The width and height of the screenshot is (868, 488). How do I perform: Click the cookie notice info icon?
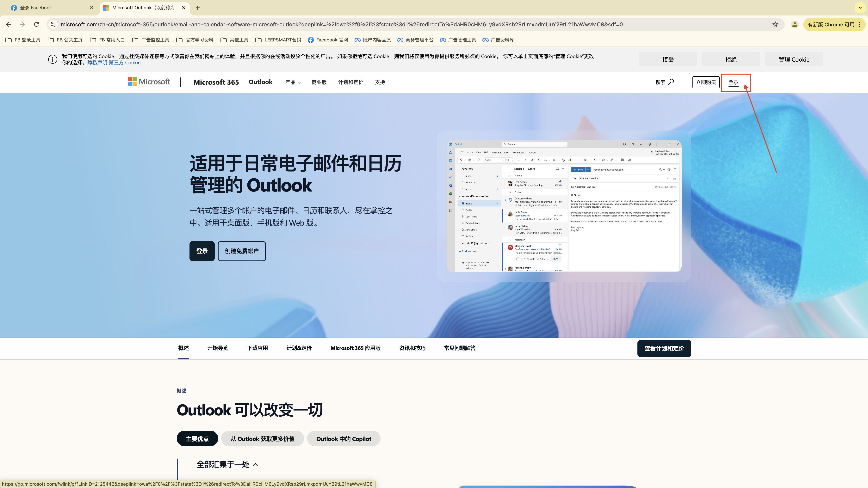(53, 59)
